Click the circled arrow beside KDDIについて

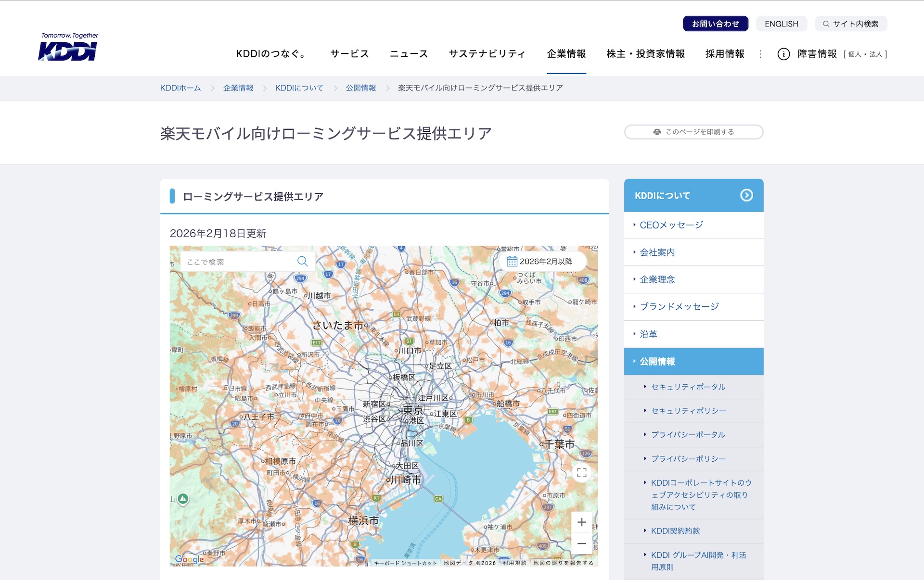(x=746, y=195)
